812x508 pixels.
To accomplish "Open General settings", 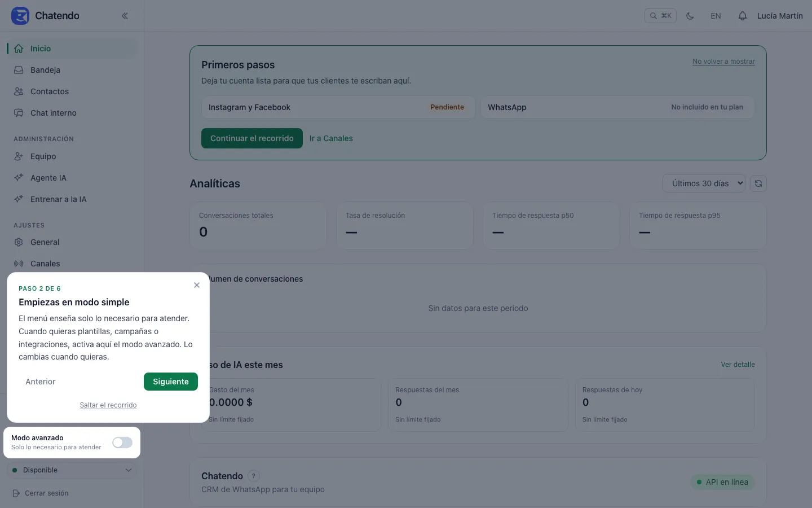I will 72,242.
